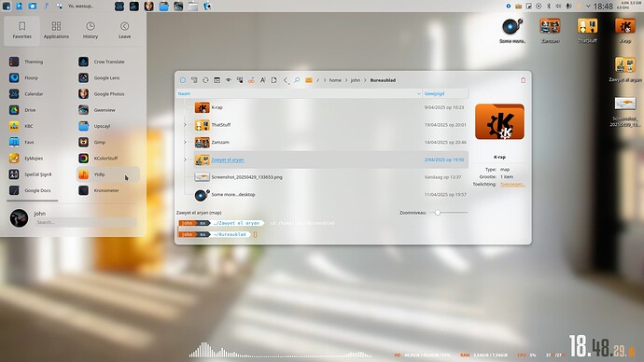Click the split view icon in toolbar

point(217,80)
